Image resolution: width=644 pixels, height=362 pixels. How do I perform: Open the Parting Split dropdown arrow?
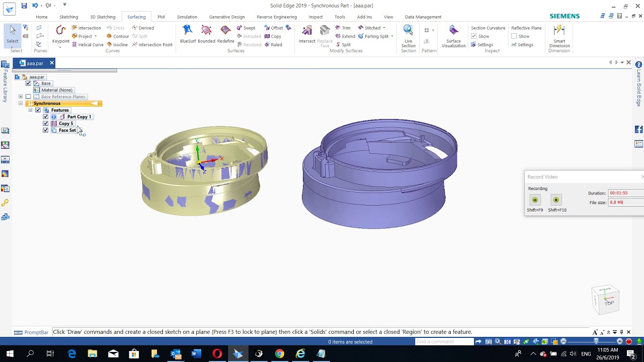[x=392, y=36]
